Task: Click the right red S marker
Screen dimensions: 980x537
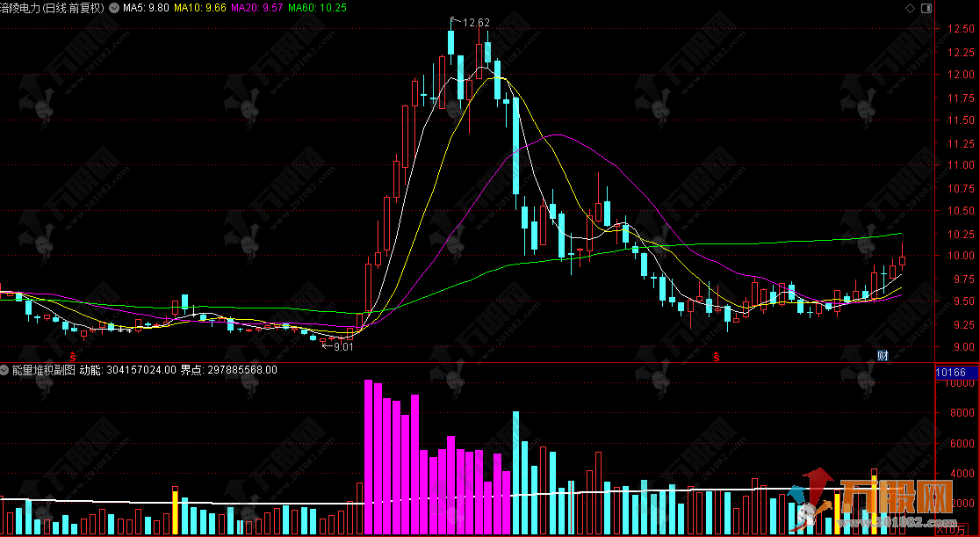Action: tap(717, 356)
